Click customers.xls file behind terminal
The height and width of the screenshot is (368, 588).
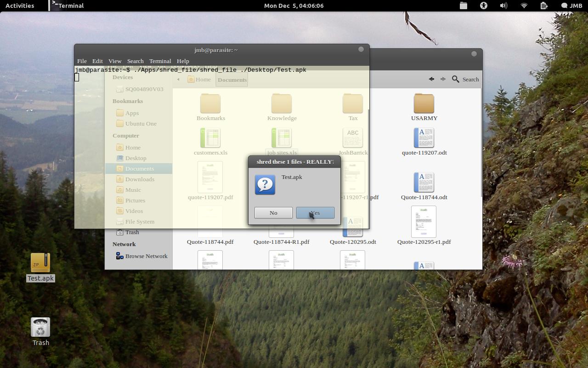pos(210,142)
